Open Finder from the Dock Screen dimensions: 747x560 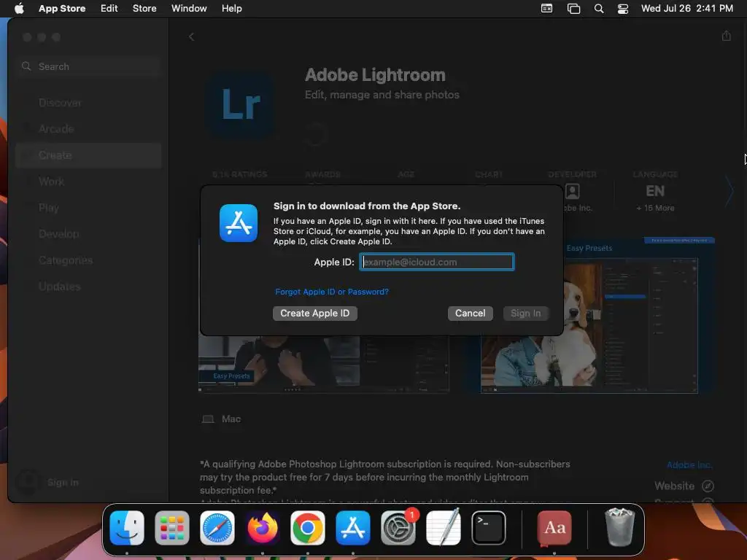coord(127,528)
